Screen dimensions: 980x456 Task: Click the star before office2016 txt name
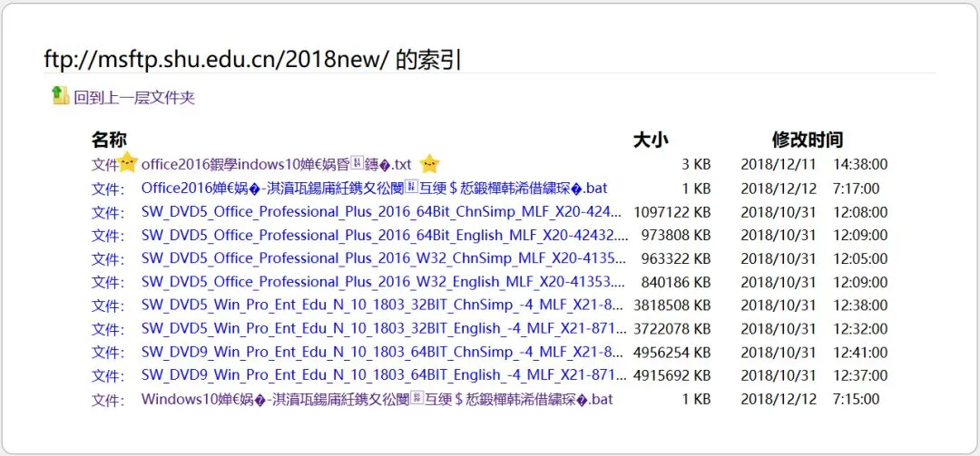point(128,161)
